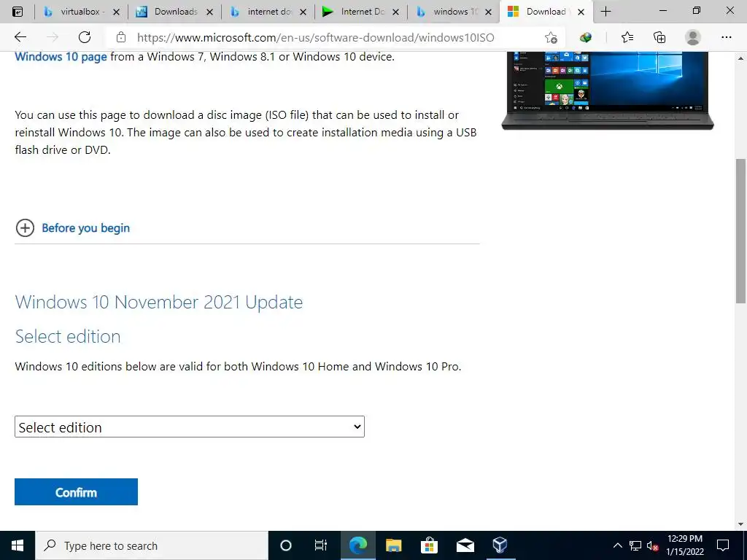Click the scrollbar up arrow
Image resolution: width=747 pixels, height=560 pixels.
point(740,58)
